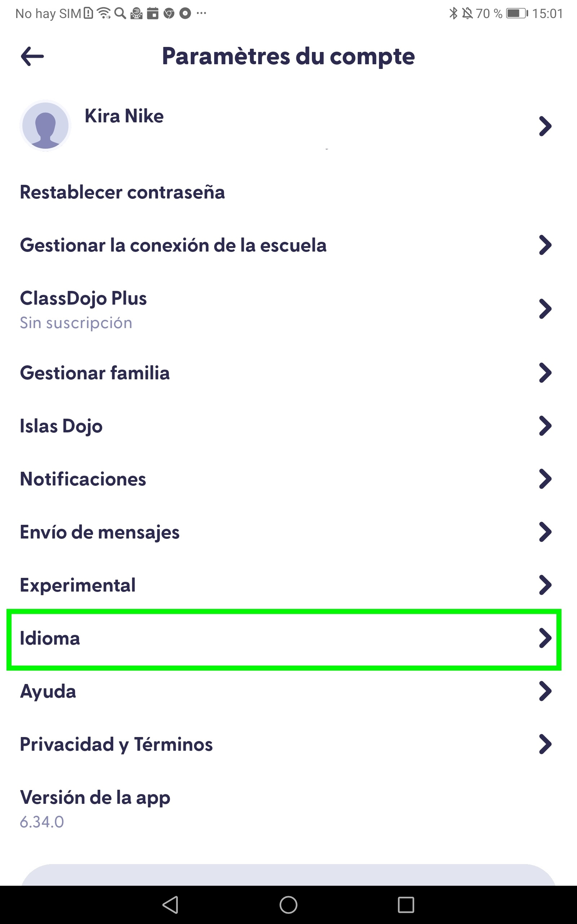Open the Kira Nike profile chevron

coord(545,126)
